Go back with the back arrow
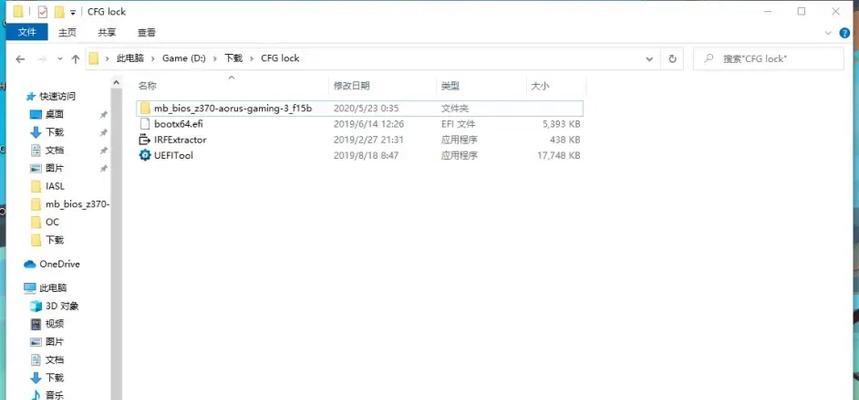The height and width of the screenshot is (400, 859). click(20, 59)
